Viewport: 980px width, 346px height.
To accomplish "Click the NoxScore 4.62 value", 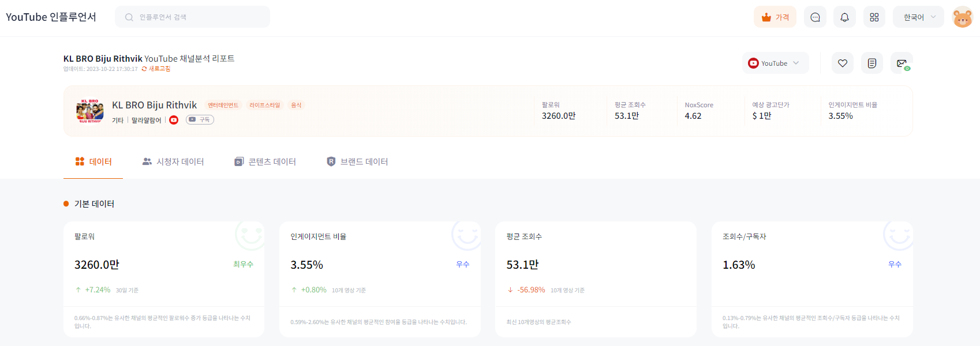I will coord(693,116).
